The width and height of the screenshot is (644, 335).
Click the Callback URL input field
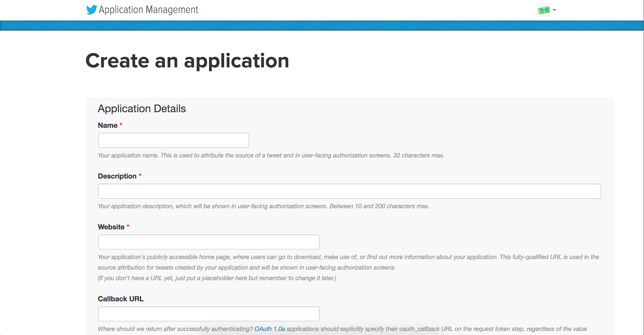coord(209,314)
